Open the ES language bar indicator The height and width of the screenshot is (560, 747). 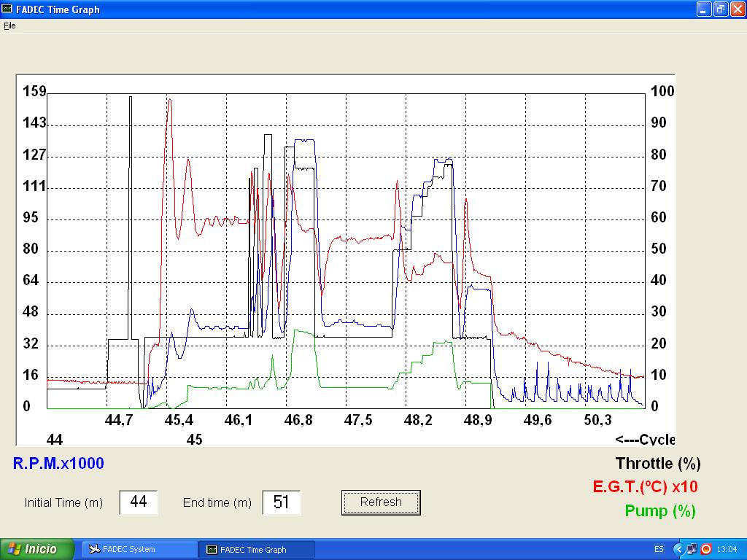click(x=659, y=549)
